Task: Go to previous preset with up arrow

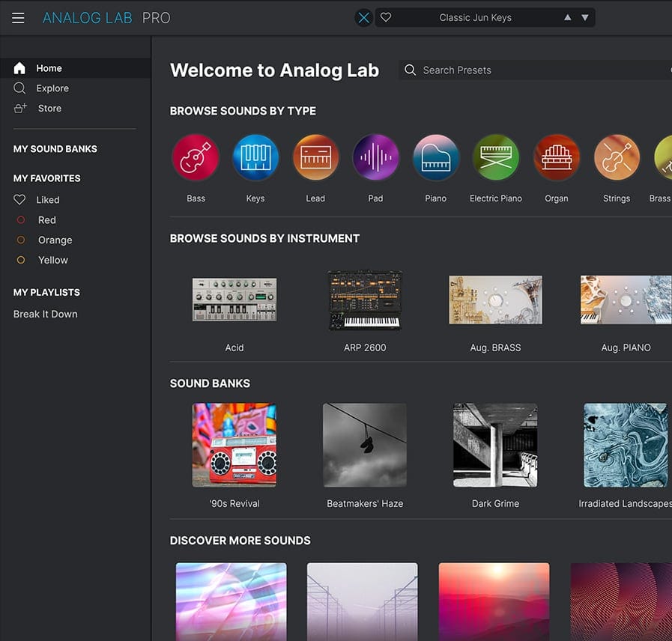Action: (567, 18)
